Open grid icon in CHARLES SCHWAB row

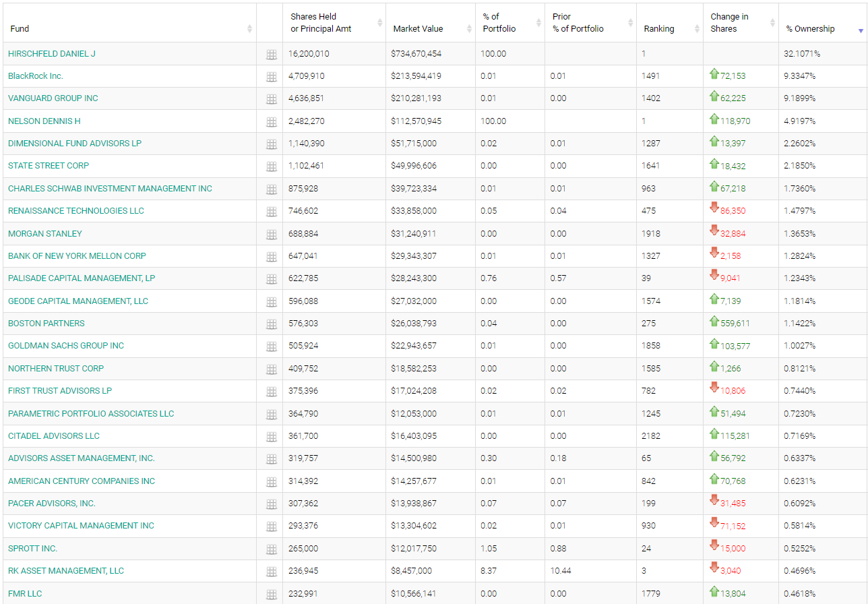(272, 189)
